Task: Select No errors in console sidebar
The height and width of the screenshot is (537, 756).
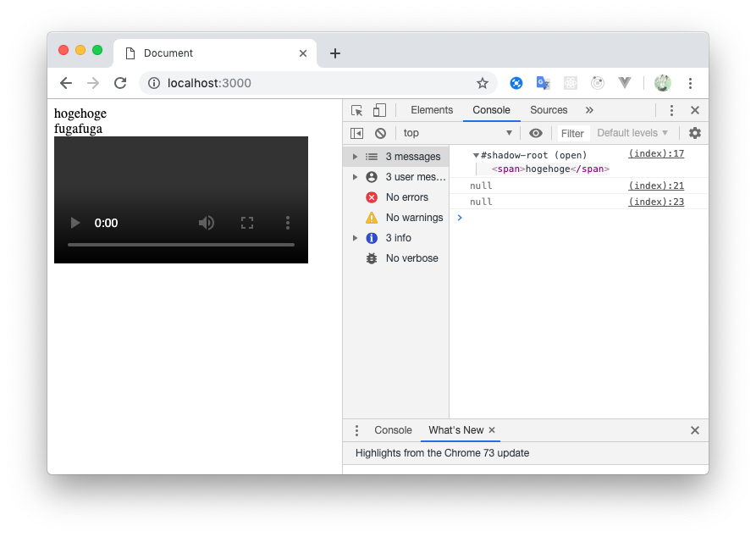Action: click(406, 197)
